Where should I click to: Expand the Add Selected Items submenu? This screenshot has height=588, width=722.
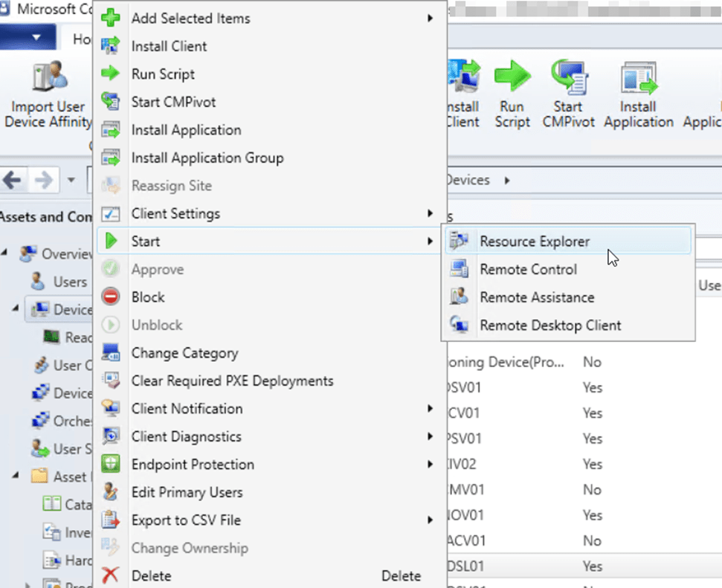click(430, 19)
